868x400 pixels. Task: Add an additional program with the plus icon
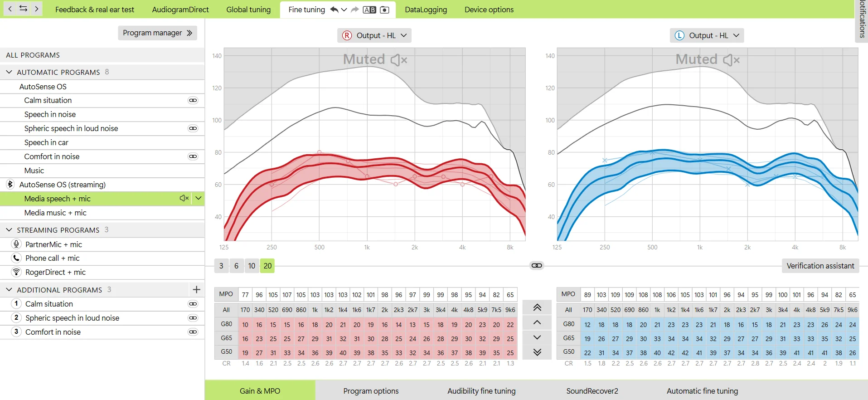coord(196,289)
